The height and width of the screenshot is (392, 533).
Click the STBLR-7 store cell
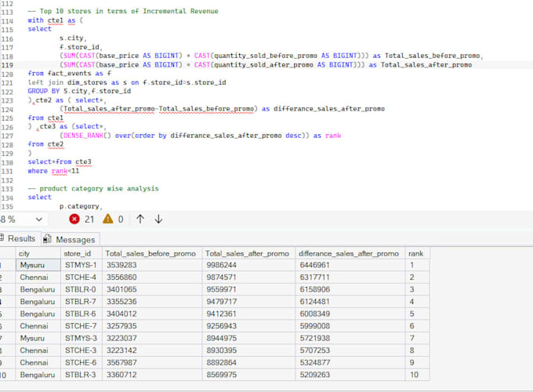coord(82,302)
